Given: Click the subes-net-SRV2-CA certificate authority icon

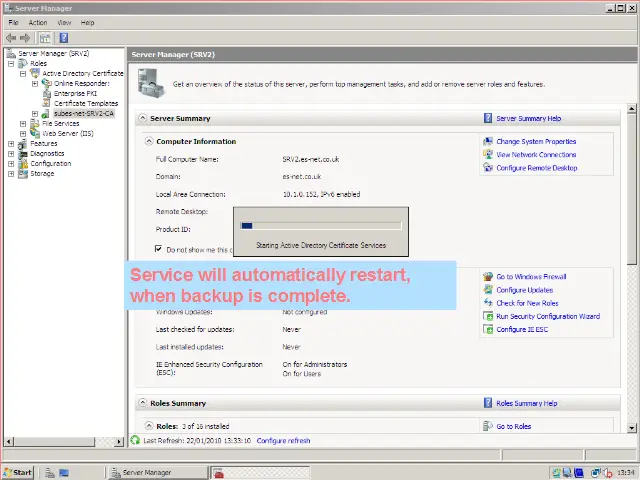Looking at the screenshot, I should point(46,113).
